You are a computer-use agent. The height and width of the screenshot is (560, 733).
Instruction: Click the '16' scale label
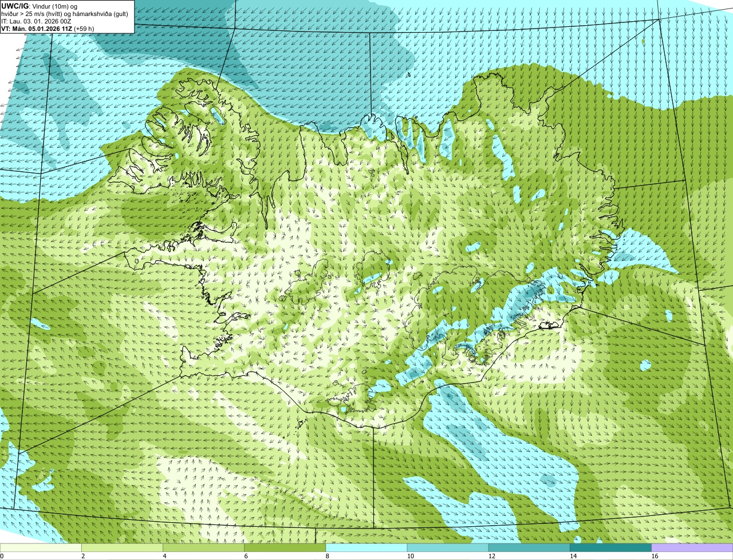point(655,556)
